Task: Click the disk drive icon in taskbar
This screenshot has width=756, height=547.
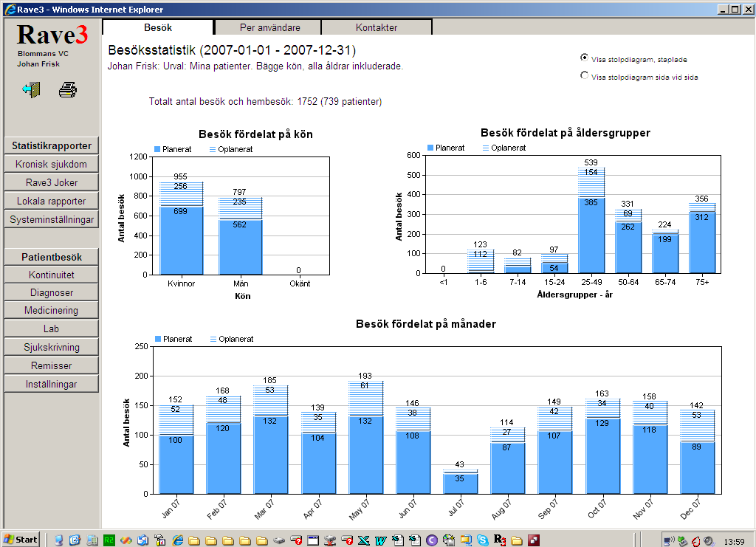Action: [278, 540]
